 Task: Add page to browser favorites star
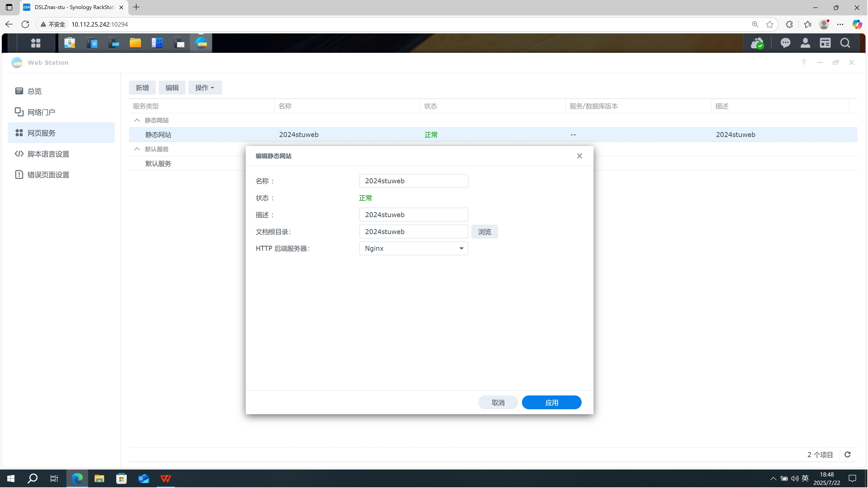770,24
